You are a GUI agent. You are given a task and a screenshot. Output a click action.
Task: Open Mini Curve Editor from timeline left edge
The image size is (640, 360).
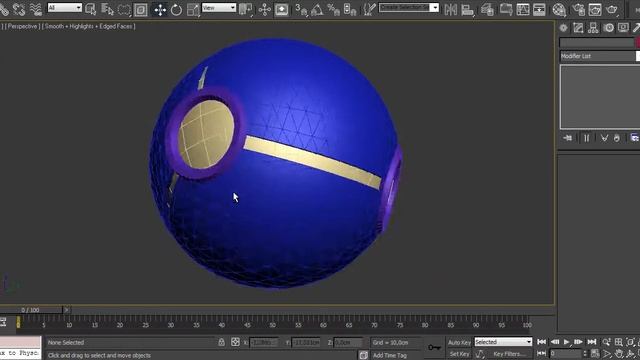(x=3, y=322)
